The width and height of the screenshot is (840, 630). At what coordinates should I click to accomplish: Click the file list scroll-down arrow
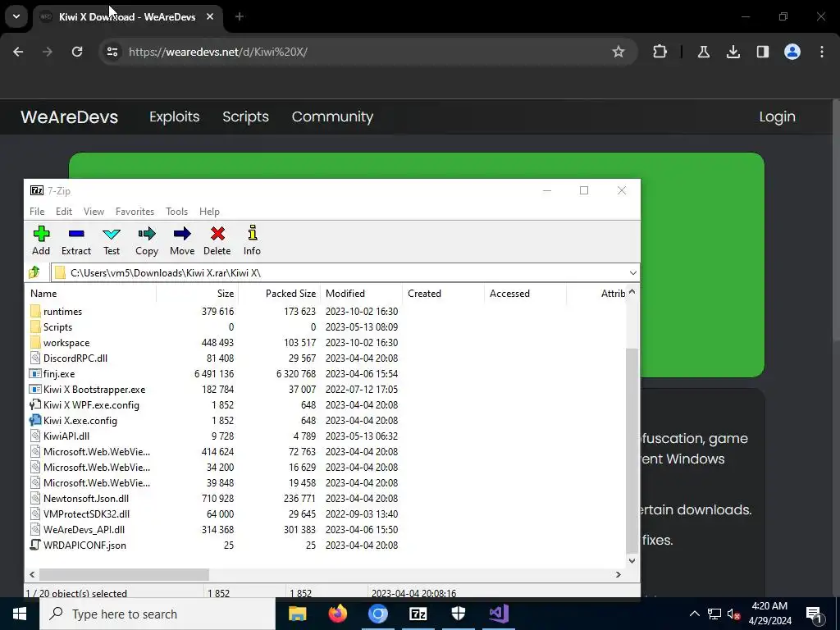click(632, 561)
